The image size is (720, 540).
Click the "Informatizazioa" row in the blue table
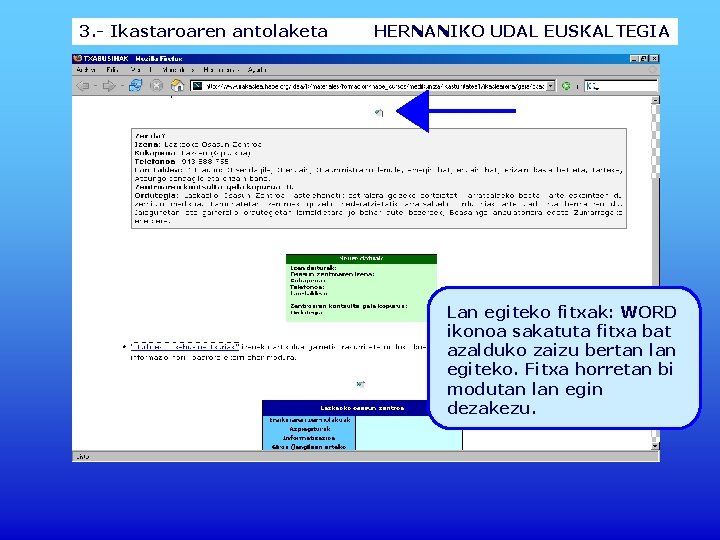[x=309, y=438]
